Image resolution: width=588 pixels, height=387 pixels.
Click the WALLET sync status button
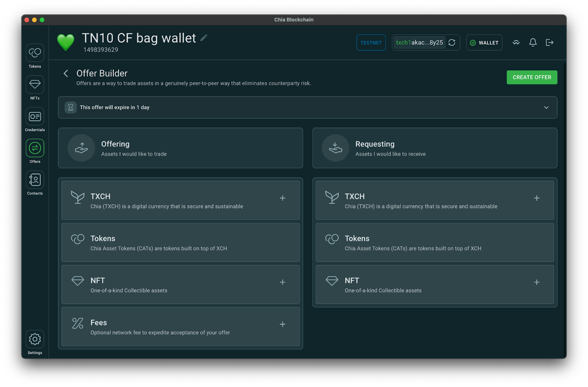[484, 43]
